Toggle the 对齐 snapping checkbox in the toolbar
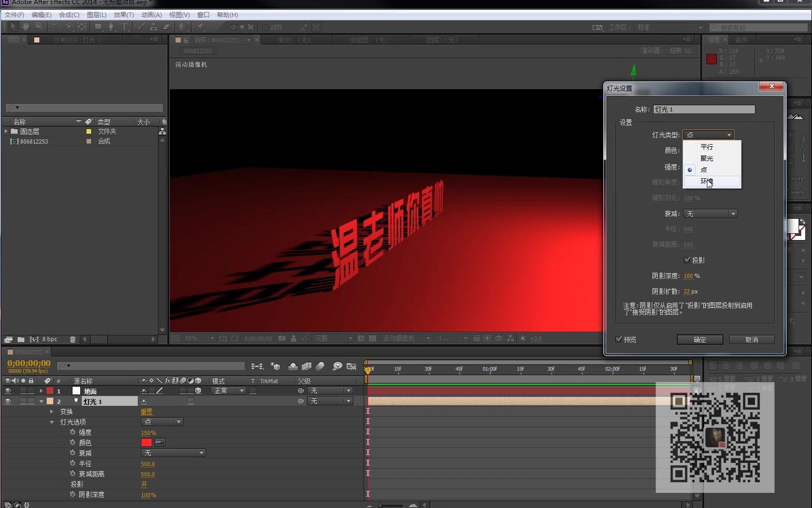 point(265,27)
